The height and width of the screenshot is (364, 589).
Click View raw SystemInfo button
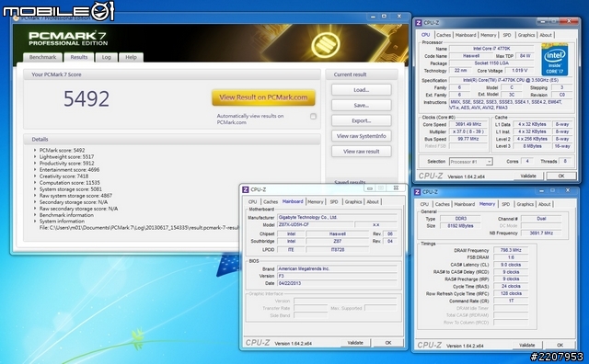point(362,136)
